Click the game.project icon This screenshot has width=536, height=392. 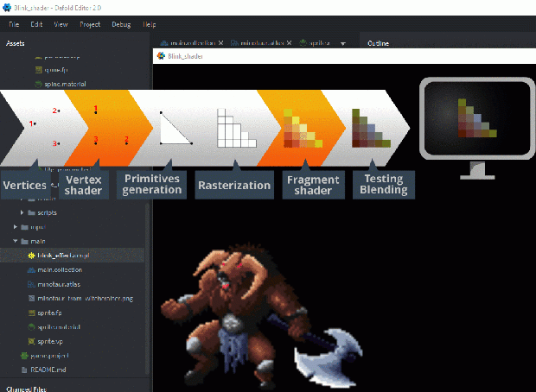point(24,356)
